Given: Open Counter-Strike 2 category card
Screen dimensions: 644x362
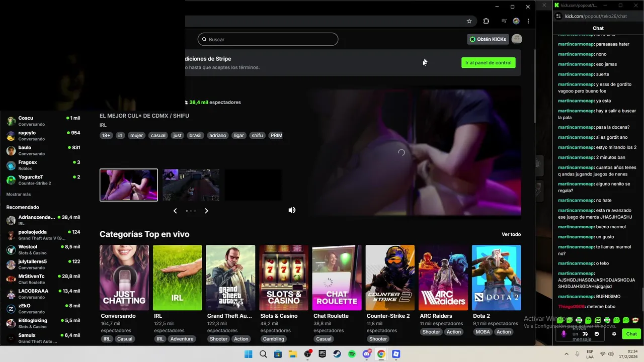Looking at the screenshot, I should (x=390, y=278).
